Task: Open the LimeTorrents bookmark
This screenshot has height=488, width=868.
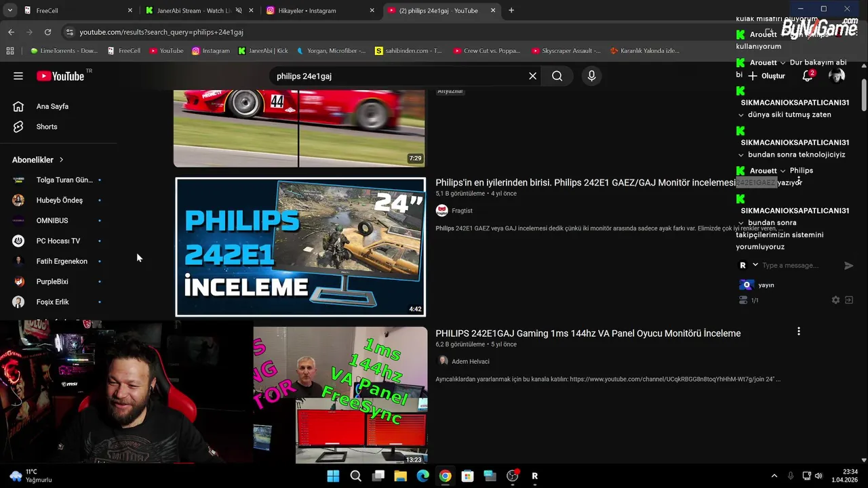Action: pyautogui.click(x=64, y=51)
